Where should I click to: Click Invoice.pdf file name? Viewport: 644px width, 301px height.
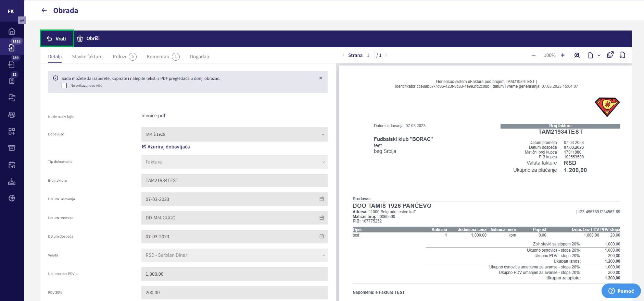pyautogui.click(x=153, y=116)
